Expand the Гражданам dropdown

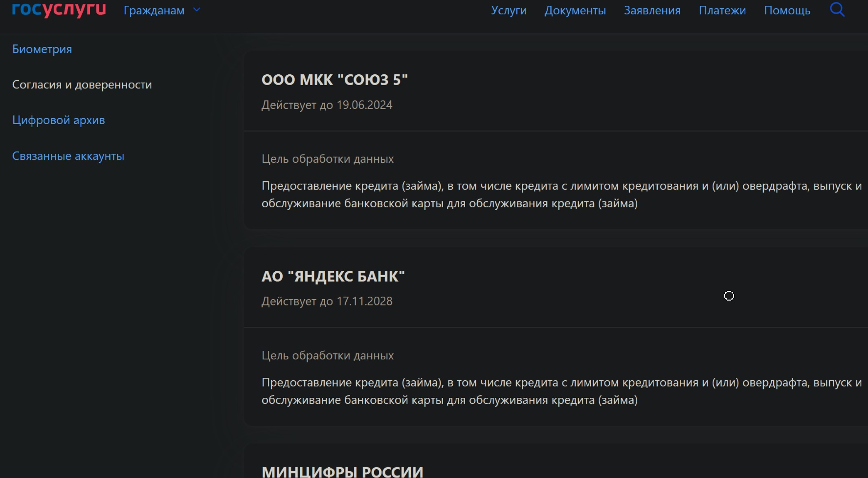(x=162, y=10)
